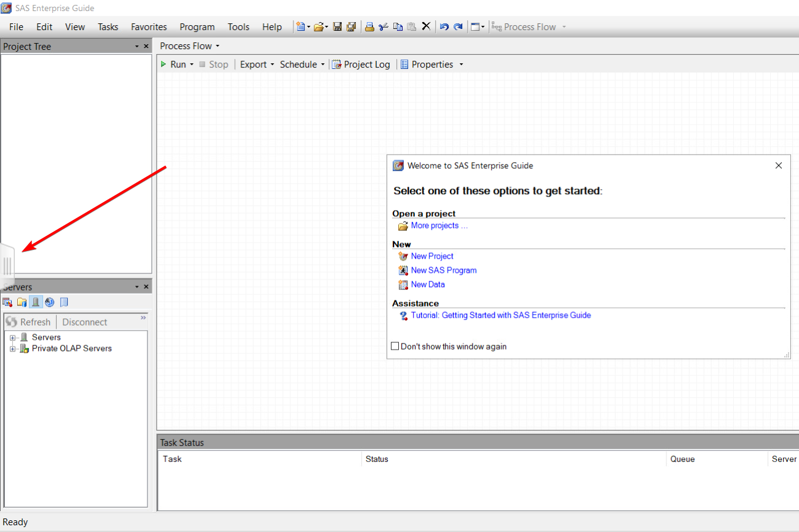799x532 pixels.
Task: Click the Disconnect button in the Servers pane
Action: 85,322
